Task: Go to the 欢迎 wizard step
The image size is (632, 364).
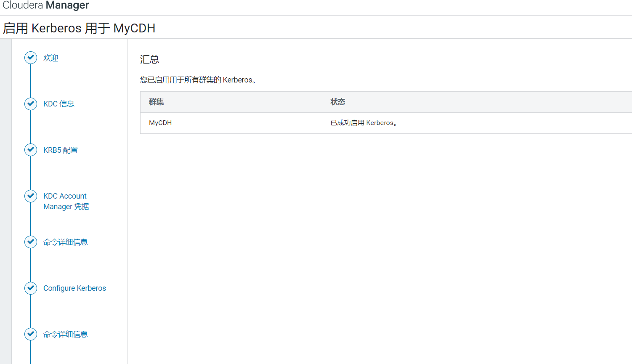Action: (x=51, y=58)
